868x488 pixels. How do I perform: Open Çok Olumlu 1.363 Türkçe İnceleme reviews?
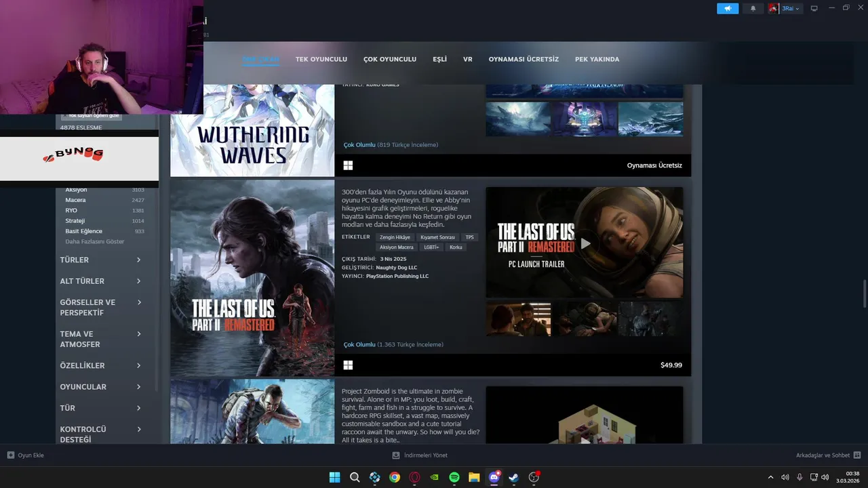coord(393,344)
